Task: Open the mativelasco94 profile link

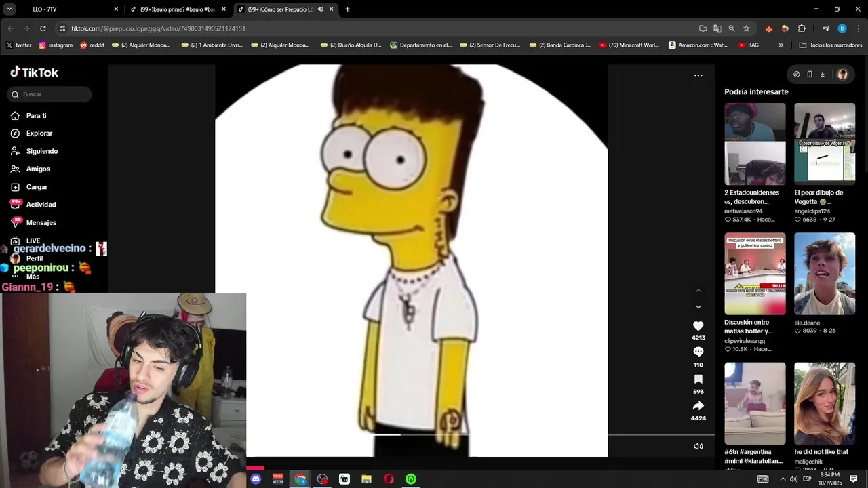Action: [743, 211]
